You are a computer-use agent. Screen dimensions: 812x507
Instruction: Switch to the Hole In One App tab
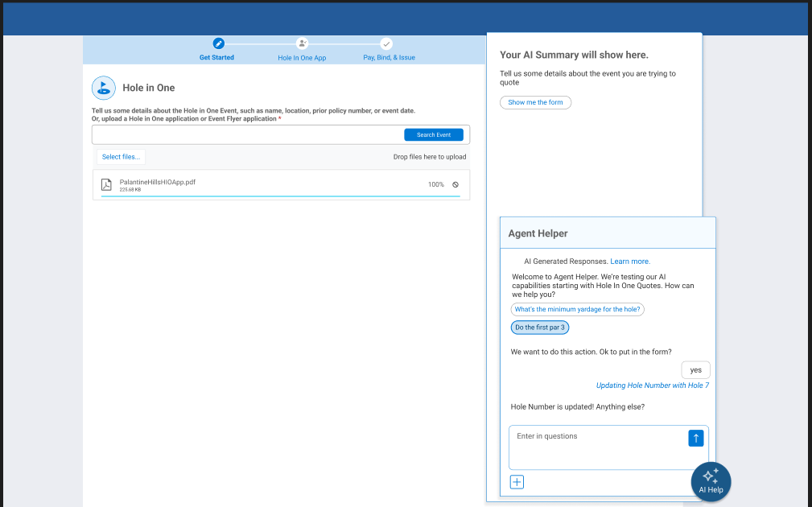click(x=302, y=58)
